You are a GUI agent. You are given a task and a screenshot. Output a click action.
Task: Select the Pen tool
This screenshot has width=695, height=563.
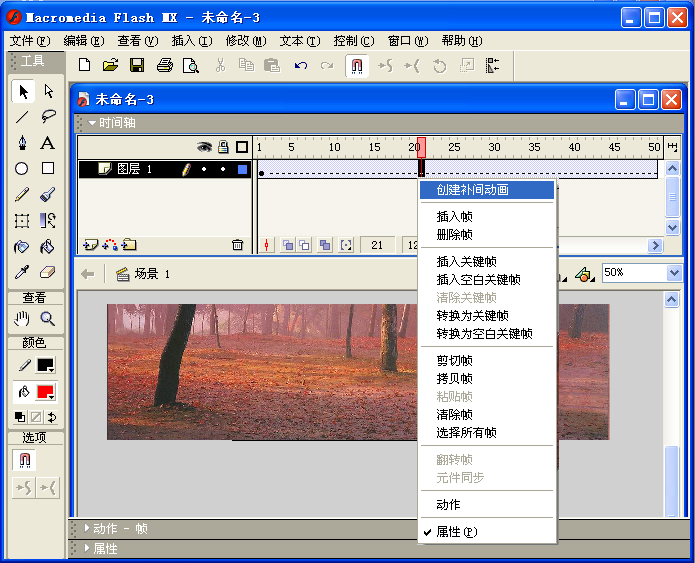tap(22, 143)
